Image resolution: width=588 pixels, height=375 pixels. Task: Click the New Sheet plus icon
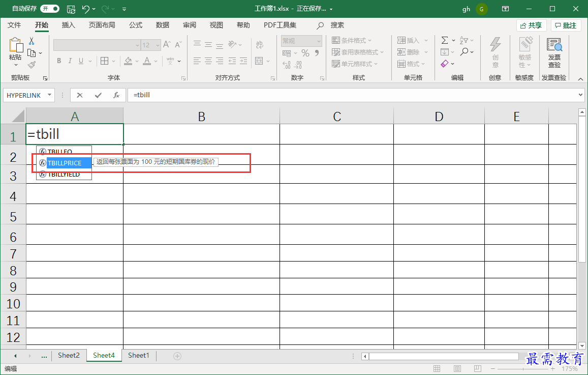[x=177, y=356]
